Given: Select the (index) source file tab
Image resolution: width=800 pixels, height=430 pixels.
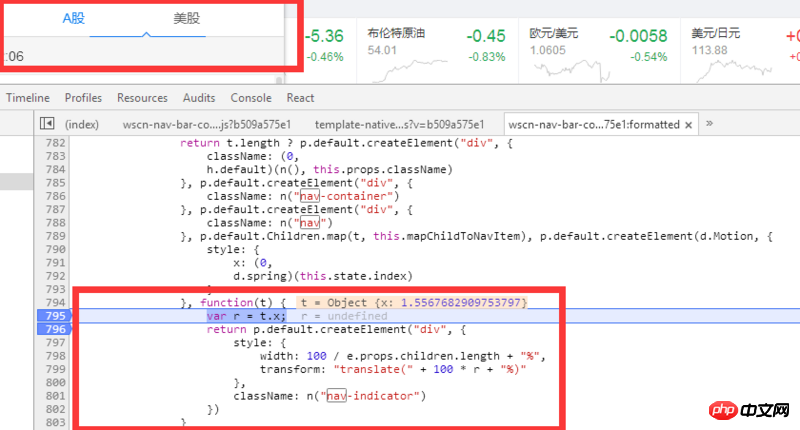Looking at the screenshot, I should (x=82, y=124).
